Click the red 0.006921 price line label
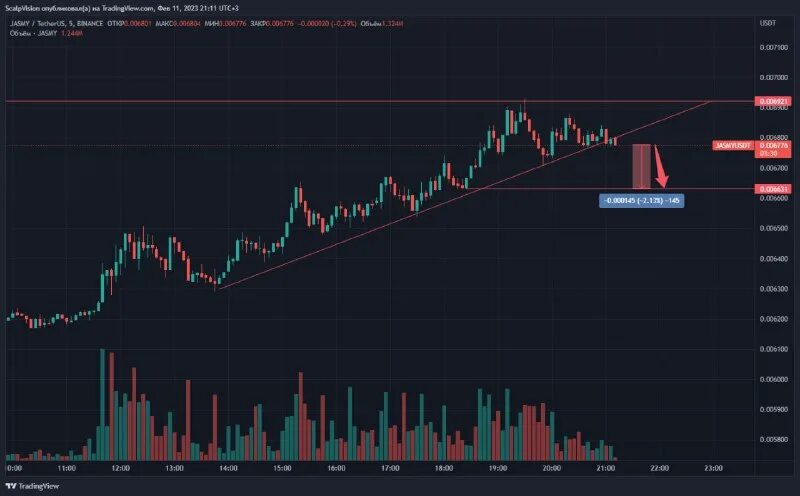The image size is (800, 496). 773,102
